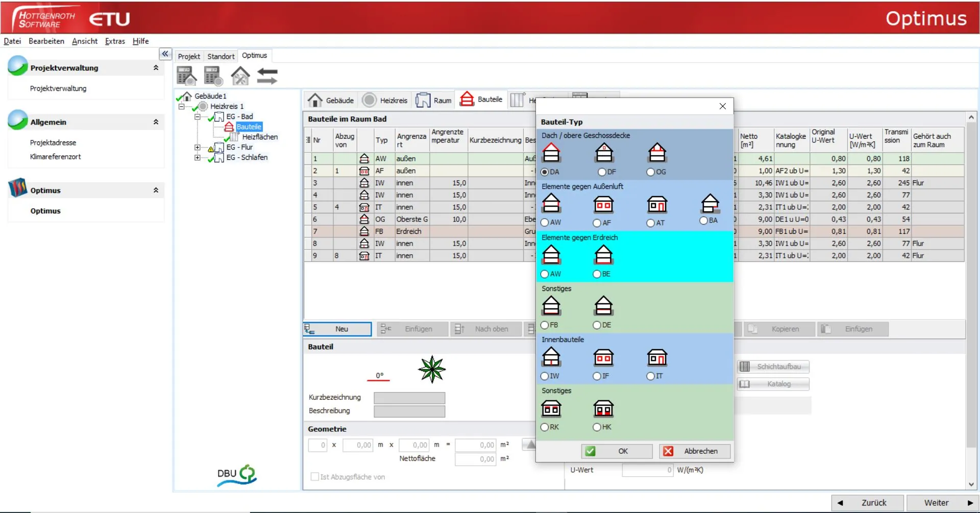Click the IT inner door icon
Image resolution: width=980 pixels, height=513 pixels.
pos(657,358)
